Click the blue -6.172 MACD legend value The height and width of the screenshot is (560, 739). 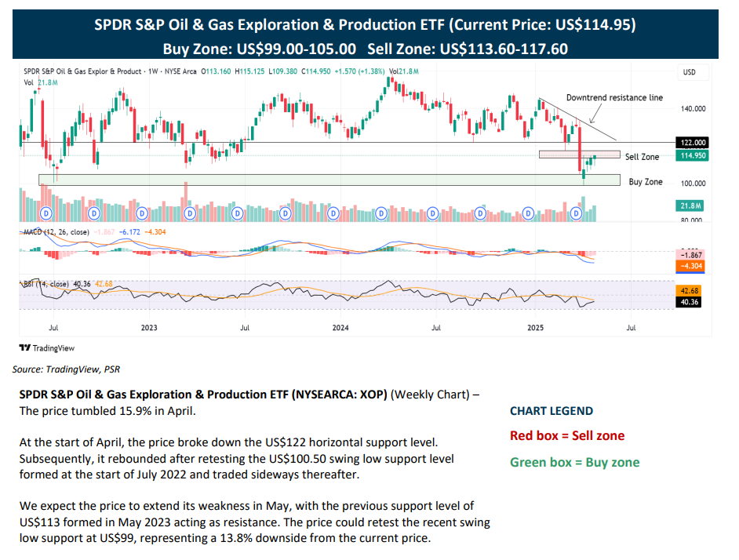click(129, 232)
